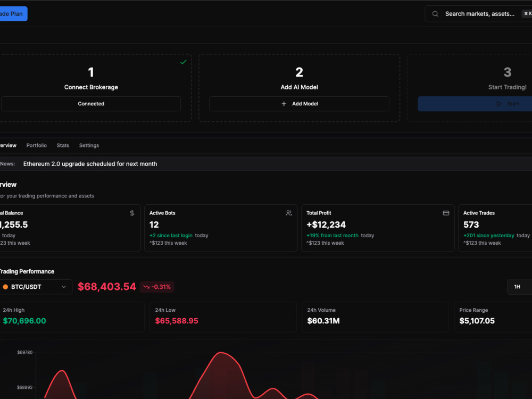Open the BTC/USDT pair dropdown
Viewport: 532px width, 399px height.
coord(35,287)
